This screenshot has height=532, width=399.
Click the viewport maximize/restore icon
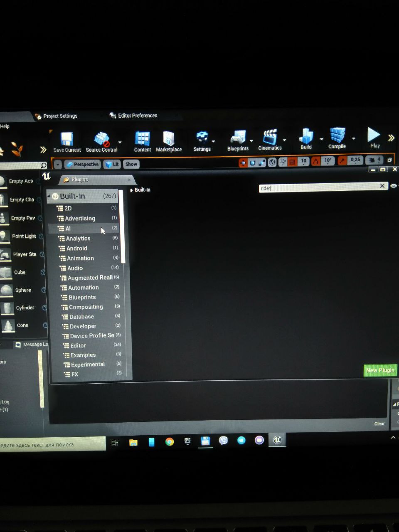pos(389,160)
